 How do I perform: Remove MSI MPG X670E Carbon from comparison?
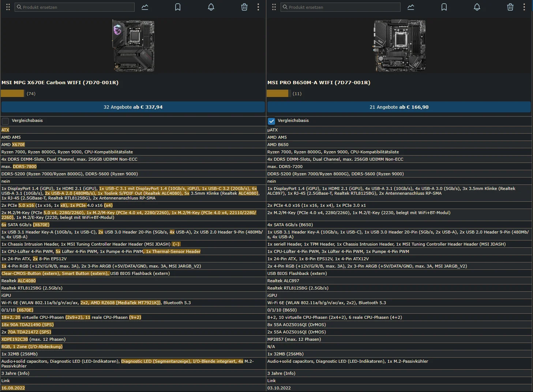click(x=244, y=7)
